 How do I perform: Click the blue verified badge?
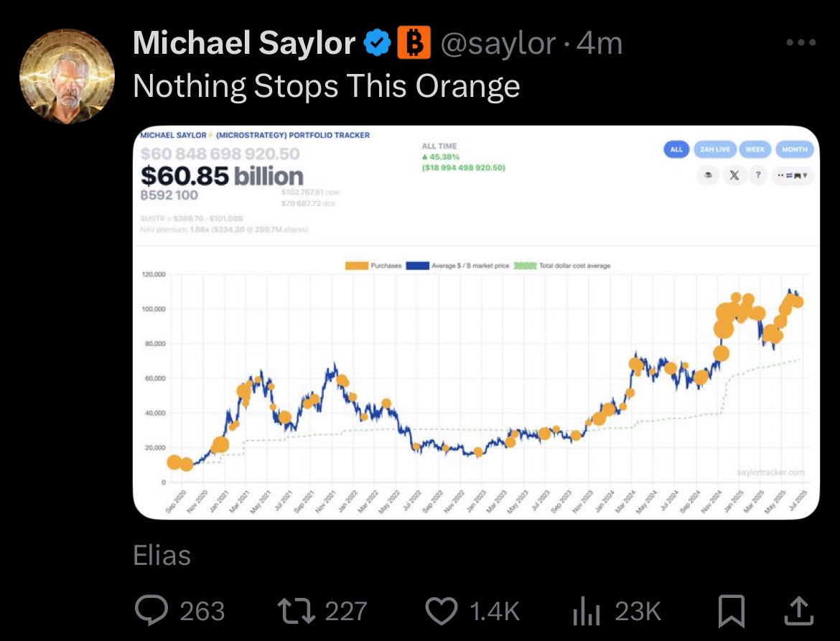tap(378, 43)
